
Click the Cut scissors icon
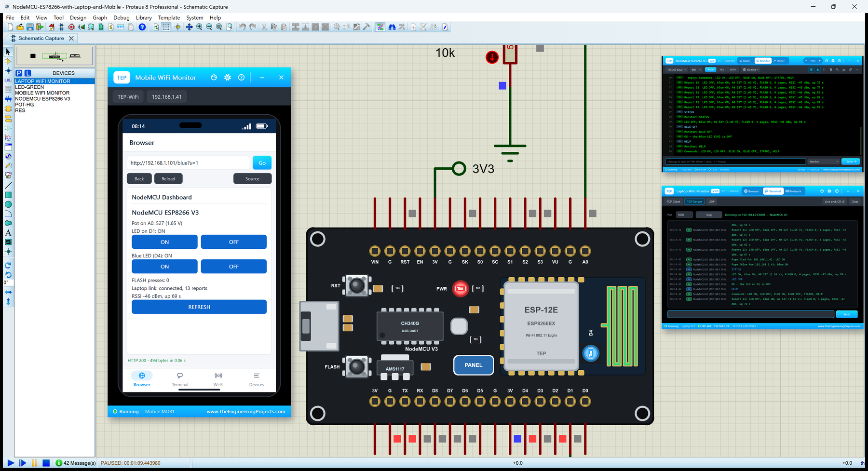[x=264, y=27]
